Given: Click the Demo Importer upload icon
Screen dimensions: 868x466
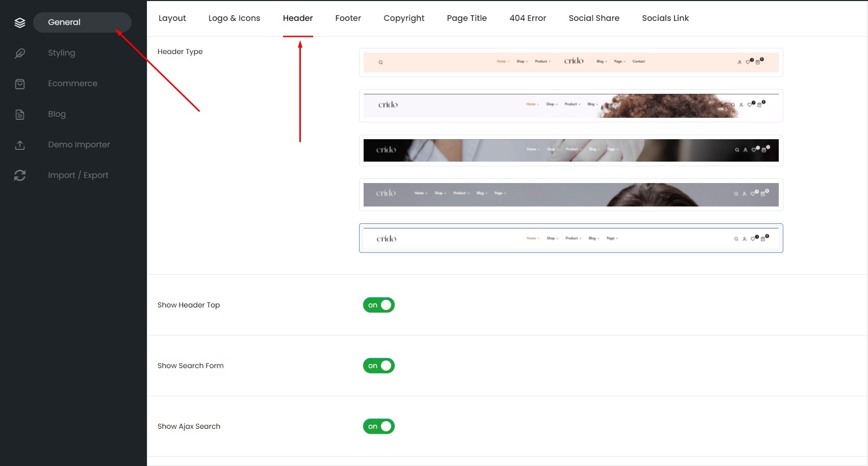Looking at the screenshot, I should 20,145.
